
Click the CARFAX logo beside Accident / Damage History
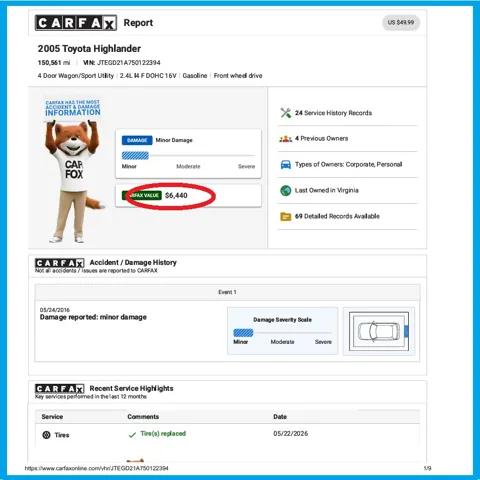(x=60, y=263)
